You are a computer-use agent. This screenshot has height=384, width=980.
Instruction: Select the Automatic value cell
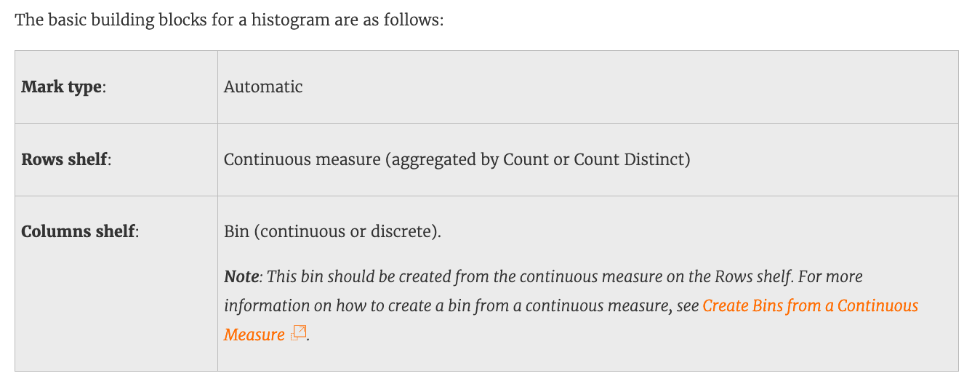(263, 87)
